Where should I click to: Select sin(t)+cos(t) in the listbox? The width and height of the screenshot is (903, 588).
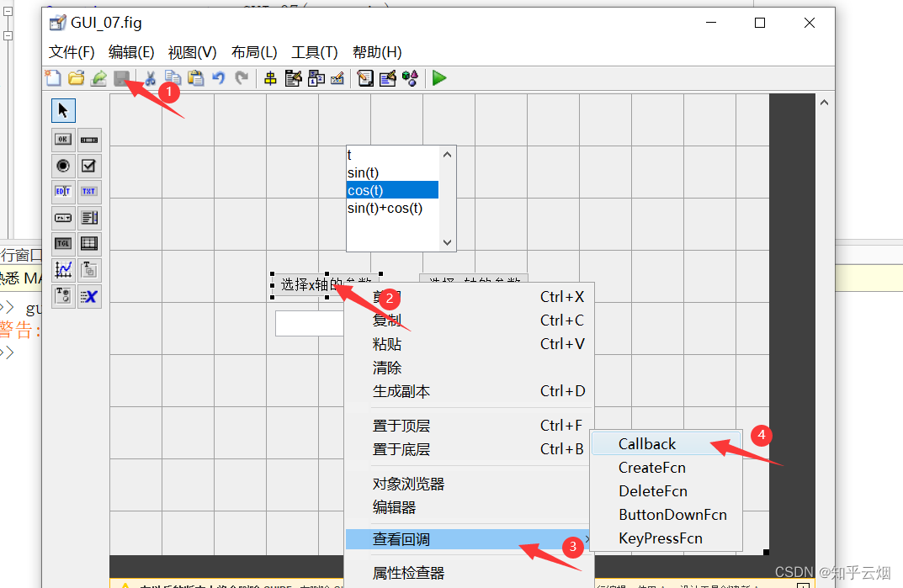pyautogui.click(x=384, y=208)
